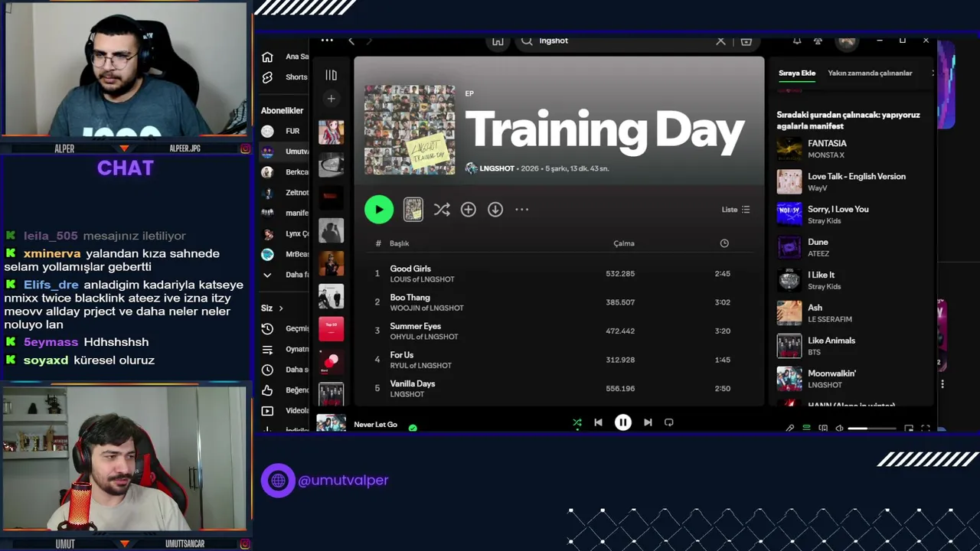Create a playlist with library plus button
Viewport: 980px width, 551px height.
[x=331, y=99]
